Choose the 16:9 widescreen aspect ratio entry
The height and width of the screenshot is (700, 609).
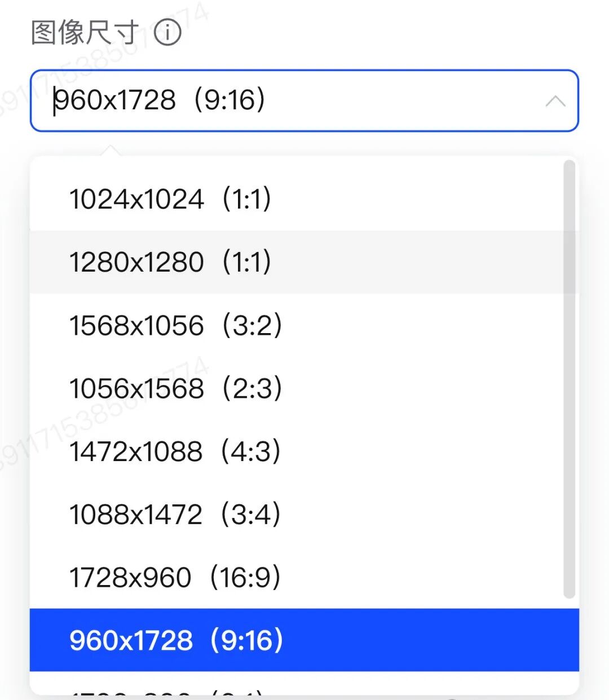pyautogui.click(x=175, y=578)
